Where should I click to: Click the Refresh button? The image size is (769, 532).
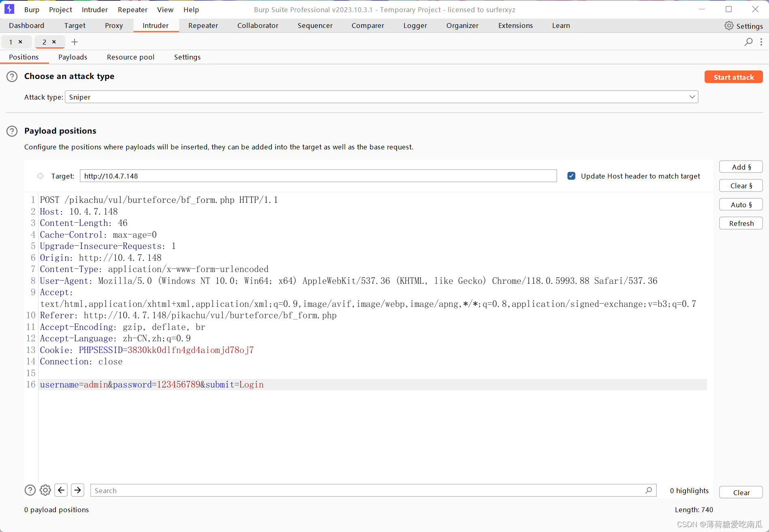(741, 223)
